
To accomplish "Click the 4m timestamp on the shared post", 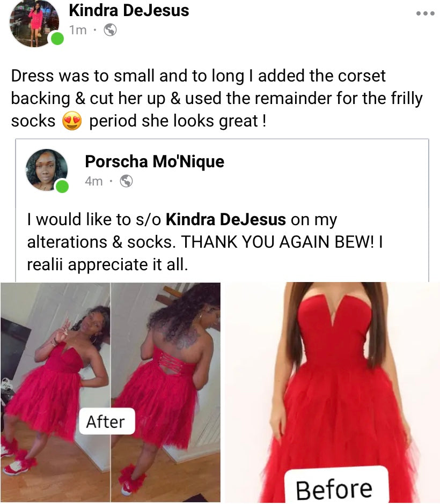I will pos(94,181).
